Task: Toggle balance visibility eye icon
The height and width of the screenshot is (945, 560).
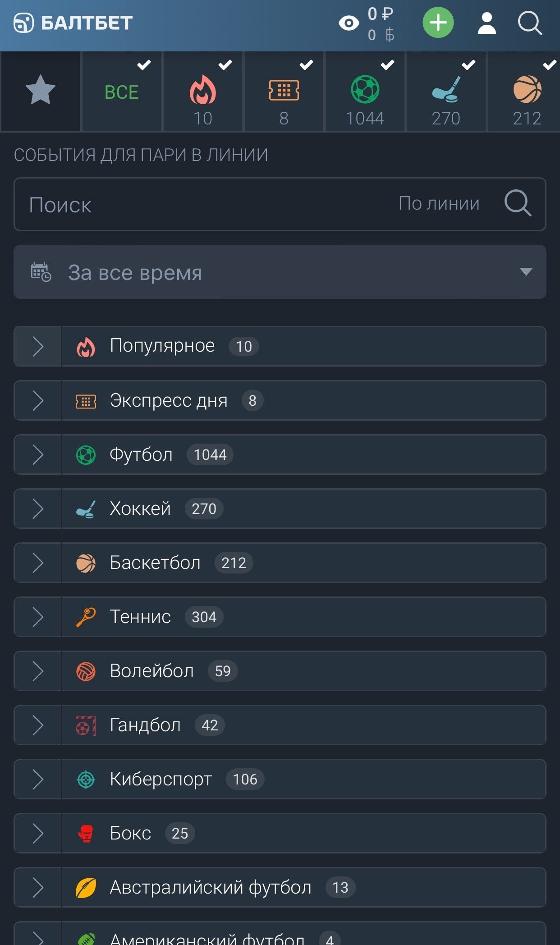Action: pyautogui.click(x=349, y=23)
